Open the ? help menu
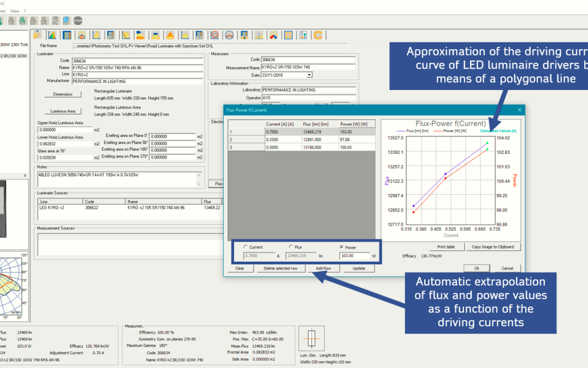 [x=24, y=11]
